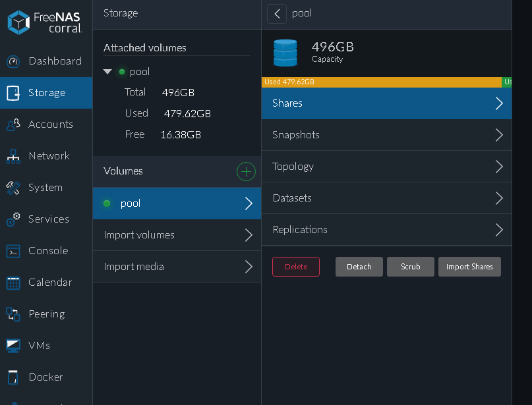
Task: Open the Dashboard gauge icon
Action: tap(13, 61)
